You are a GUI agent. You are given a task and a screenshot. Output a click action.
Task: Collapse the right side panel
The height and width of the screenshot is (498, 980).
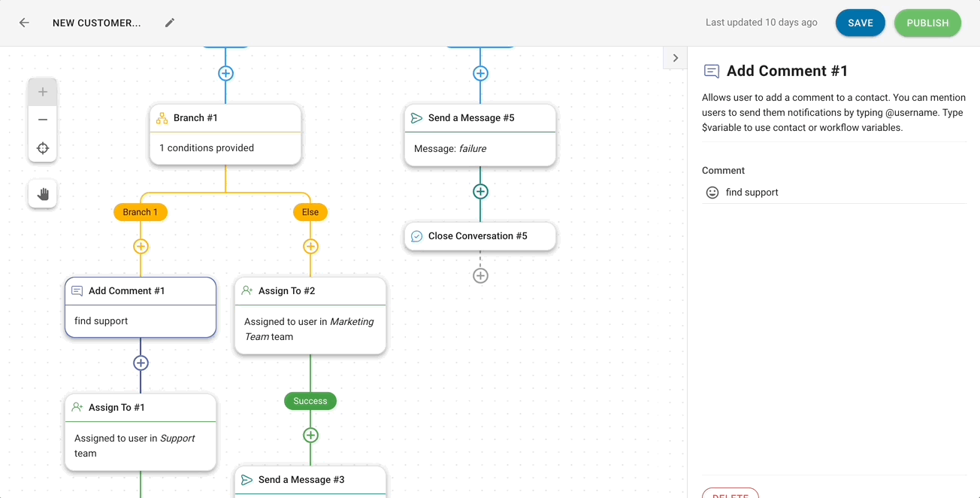[675, 58]
